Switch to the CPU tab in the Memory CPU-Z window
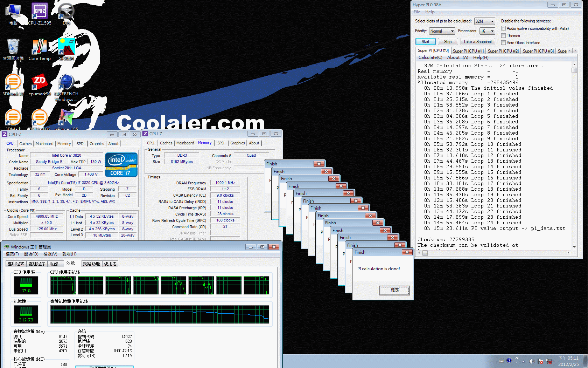 (x=150, y=143)
